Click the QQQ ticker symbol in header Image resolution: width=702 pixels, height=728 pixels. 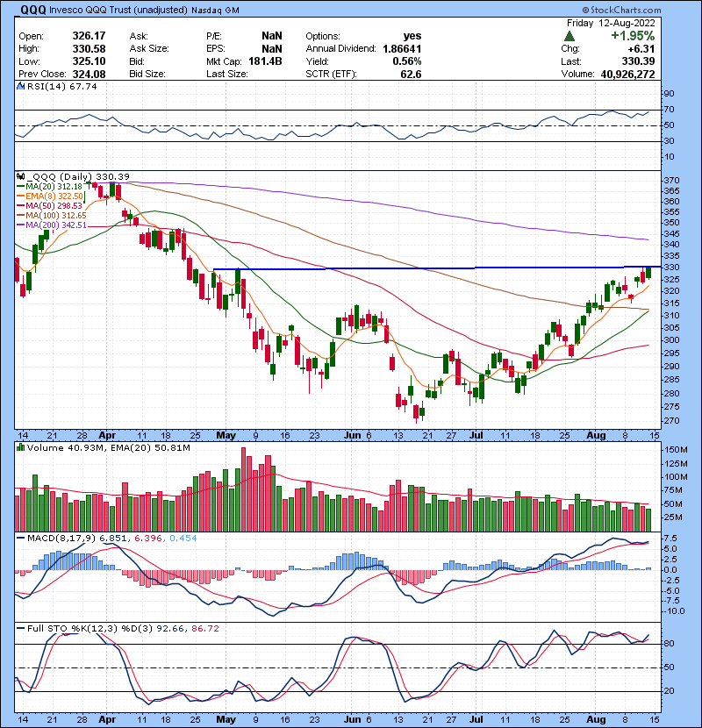click(33, 10)
